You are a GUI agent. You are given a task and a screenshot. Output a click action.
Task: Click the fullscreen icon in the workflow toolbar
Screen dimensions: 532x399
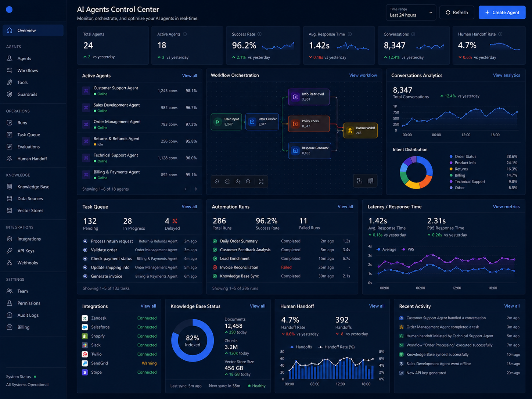point(261,181)
